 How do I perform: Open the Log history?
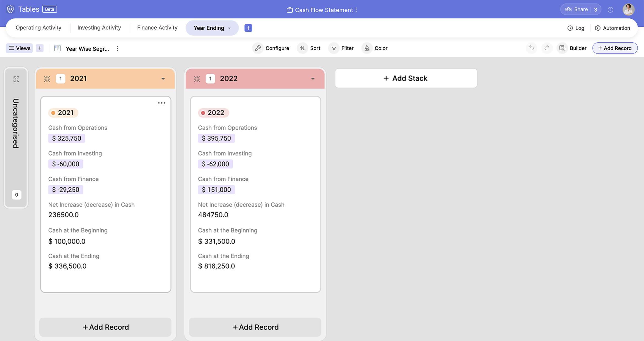pyautogui.click(x=576, y=28)
